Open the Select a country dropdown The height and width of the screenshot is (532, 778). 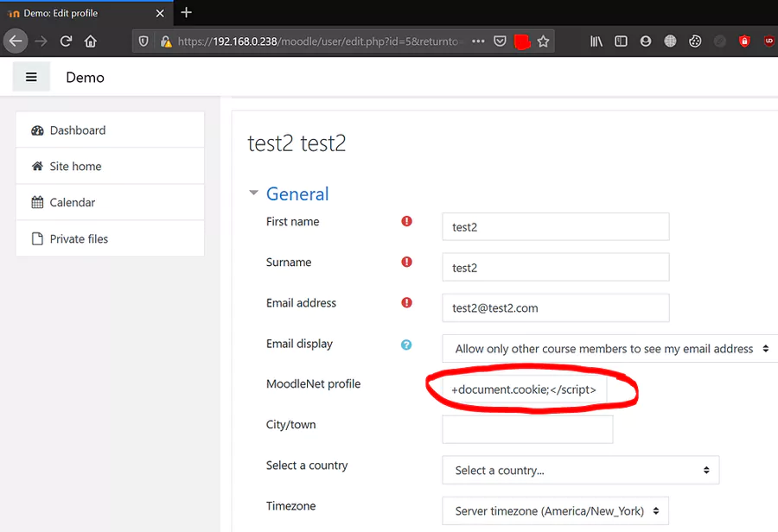(x=580, y=471)
